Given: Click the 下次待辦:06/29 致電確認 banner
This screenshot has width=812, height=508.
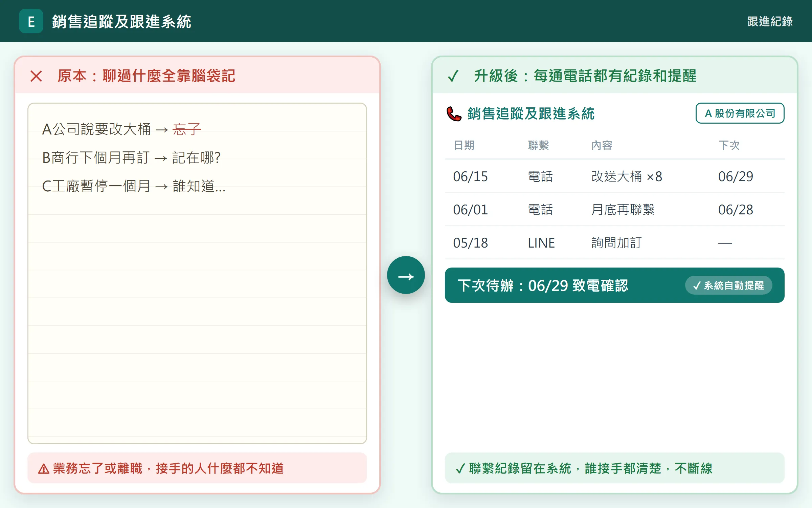Looking at the screenshot, I should (x=614, y=285).
